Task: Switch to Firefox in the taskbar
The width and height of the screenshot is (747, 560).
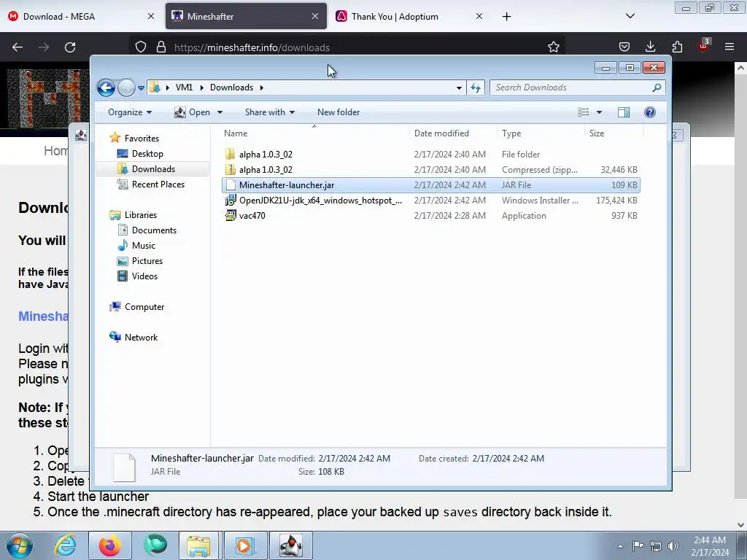Action: pyautogui.click(x=110, y=545)
